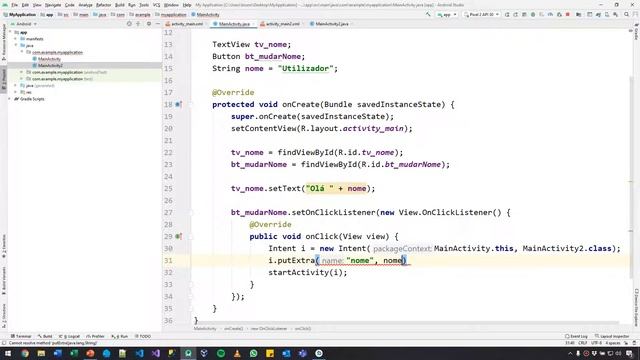Click the onClick breadcrumb below the editor

click(x=303, y=329)
